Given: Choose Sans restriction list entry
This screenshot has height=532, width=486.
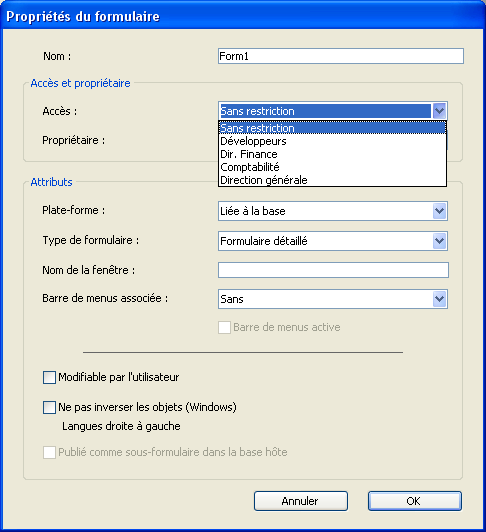Looking at the screenshot, I should point(332,128).
